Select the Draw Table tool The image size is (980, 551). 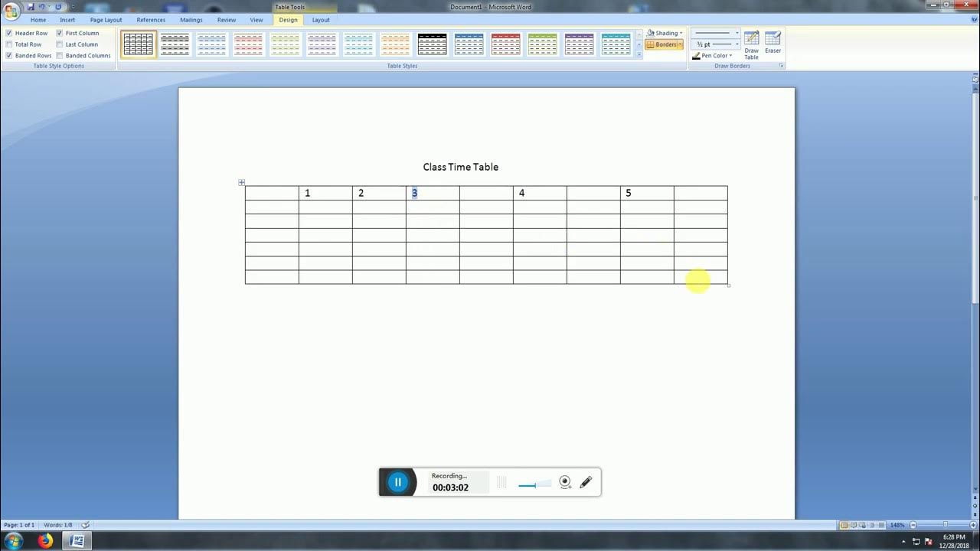752,45
